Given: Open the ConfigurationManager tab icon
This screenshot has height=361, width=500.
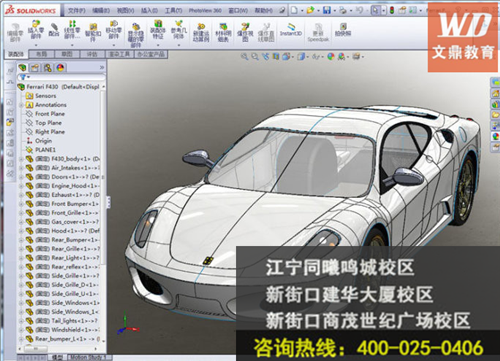Looking at the screenshot, I should [48, 68].
